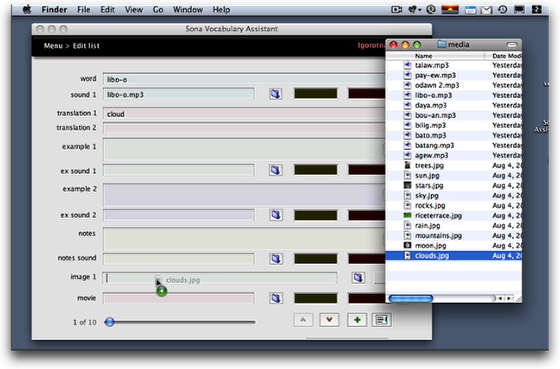This screenshot has width=560, height=369.
Task: Click the dark red button beside sound 1
Action: tap(367, 94)
